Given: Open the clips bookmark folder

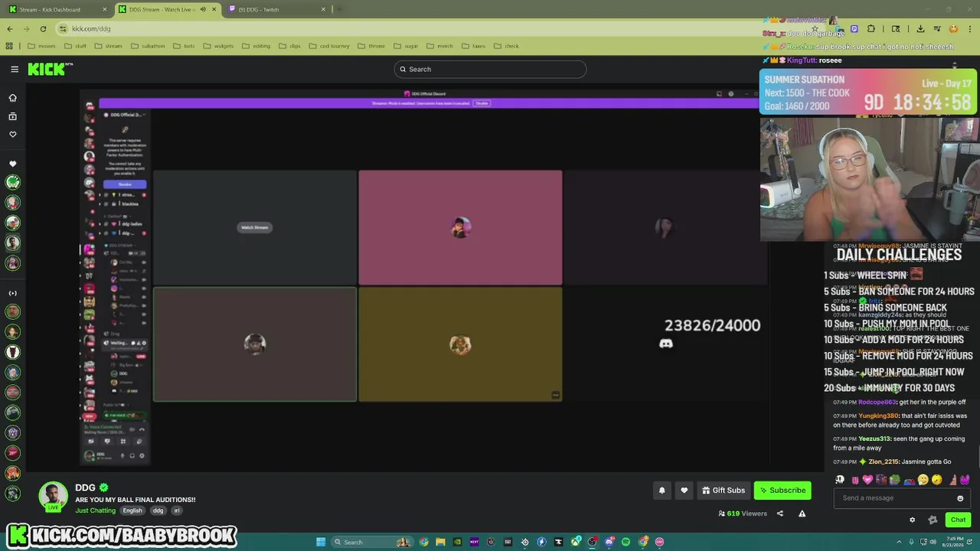Looking at the screenshot, I should [x=290, y=46].
